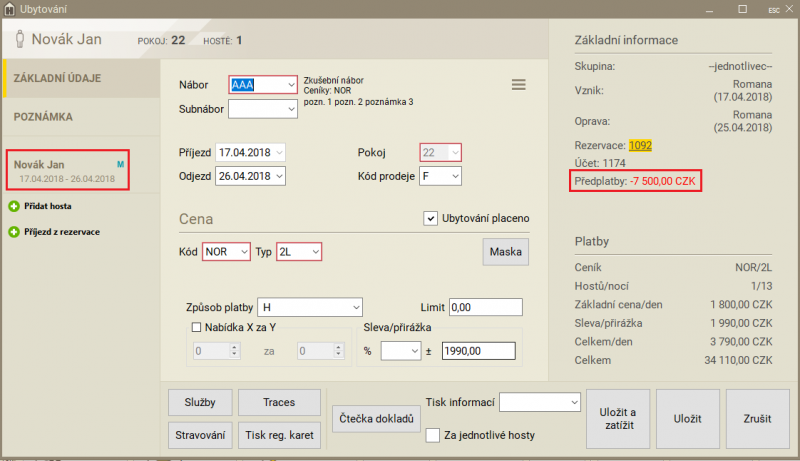Click the Limit input field

coord(486,307)
